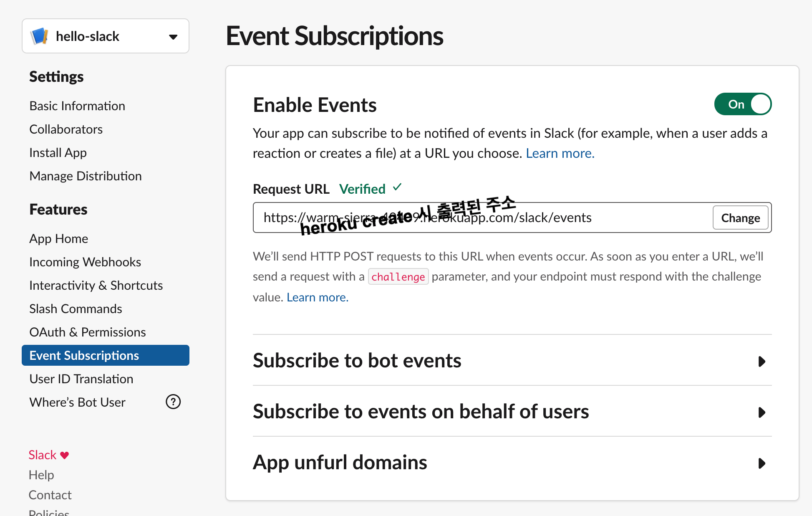Screen dimensions: 812x516
Task: Expand Subscribe to bot events section
Action: [x=762, y=361]
